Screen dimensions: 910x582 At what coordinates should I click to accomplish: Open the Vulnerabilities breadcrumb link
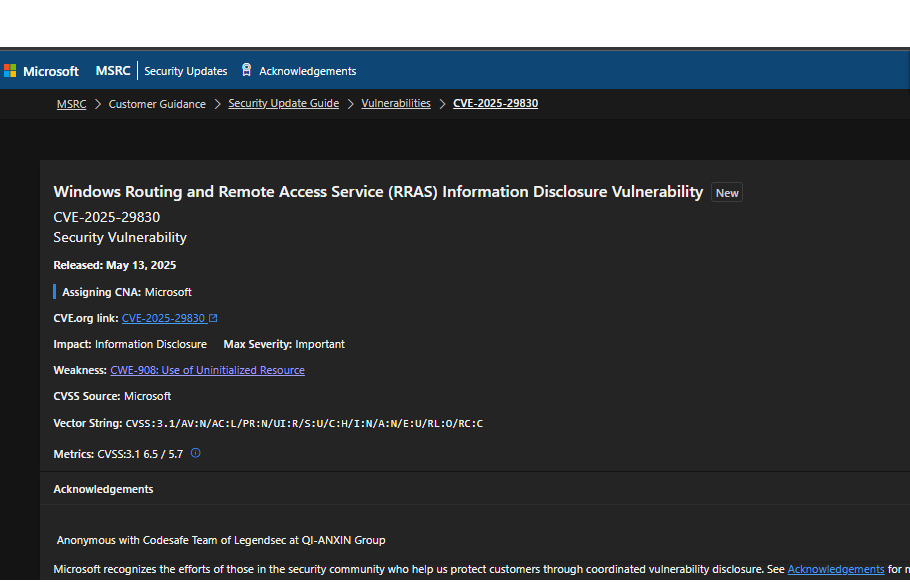pos(396,104)
